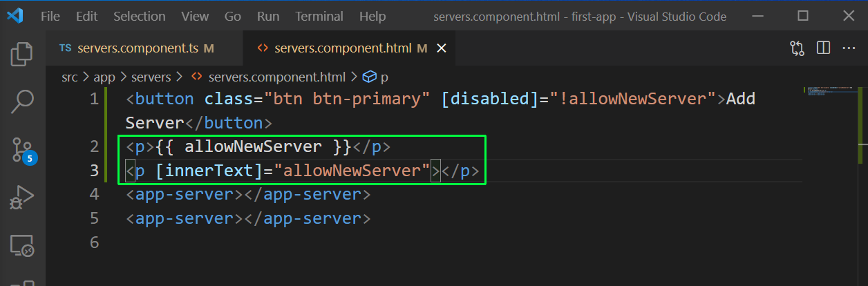
Task: Click line number 6 in the gutter
Action: tap(95, 242)
